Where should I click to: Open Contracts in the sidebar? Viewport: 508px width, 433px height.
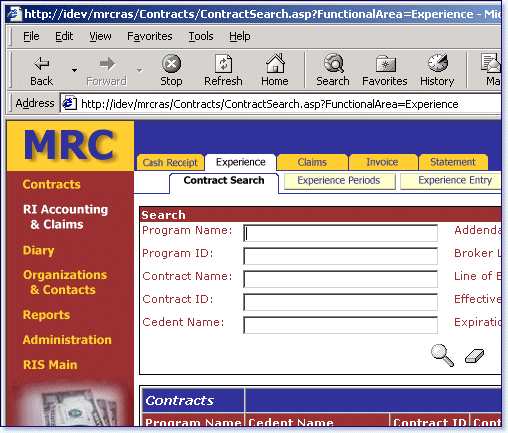(x=52, y=184)
